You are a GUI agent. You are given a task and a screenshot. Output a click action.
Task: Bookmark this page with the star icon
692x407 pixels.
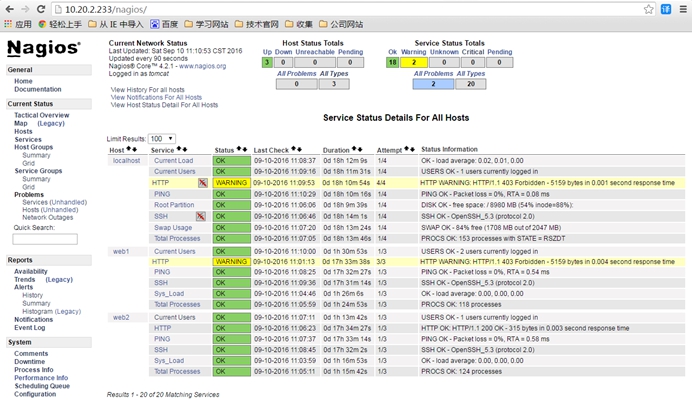point(648,9)
